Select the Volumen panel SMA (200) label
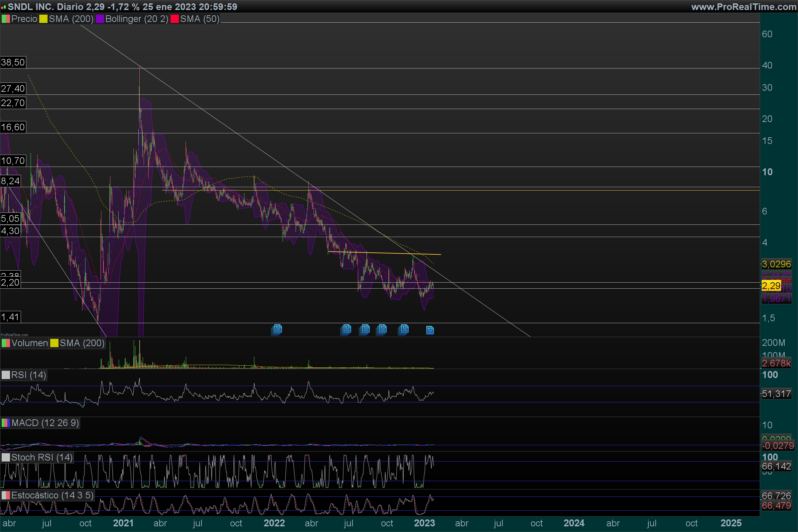Screen dimensions: 798x532 pos(82,343)
